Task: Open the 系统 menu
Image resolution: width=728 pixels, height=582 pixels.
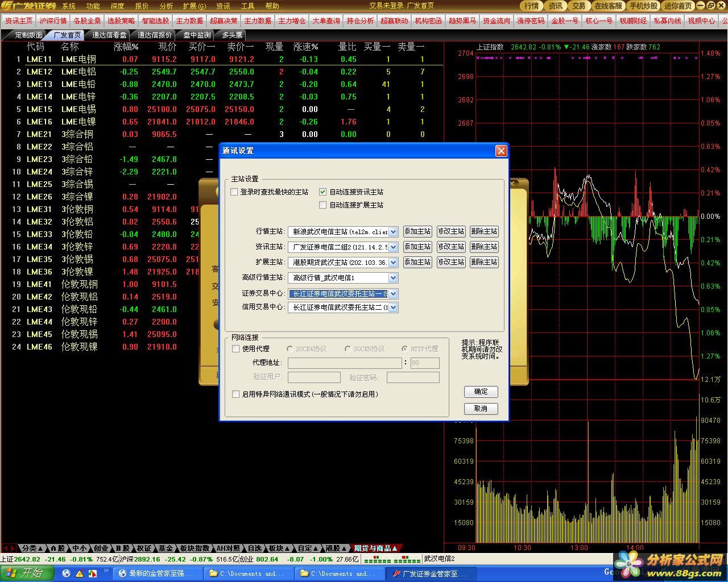Action: (x=69, y=6)
